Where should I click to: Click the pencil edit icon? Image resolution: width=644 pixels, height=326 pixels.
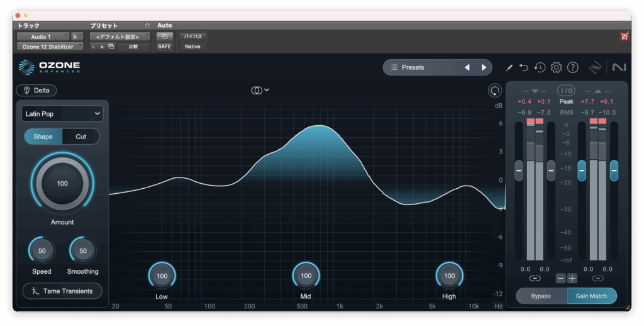(509, 67)
